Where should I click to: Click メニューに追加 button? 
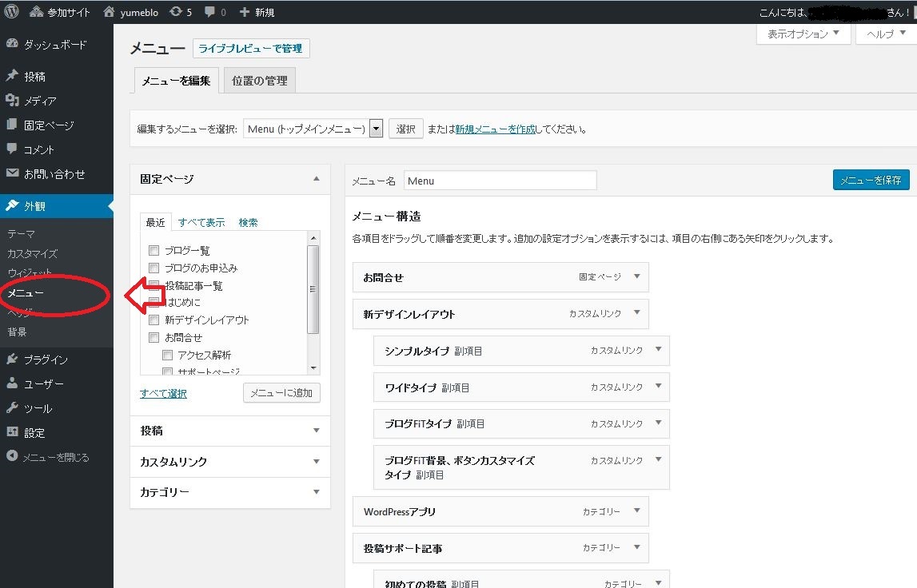coord(281,393)
